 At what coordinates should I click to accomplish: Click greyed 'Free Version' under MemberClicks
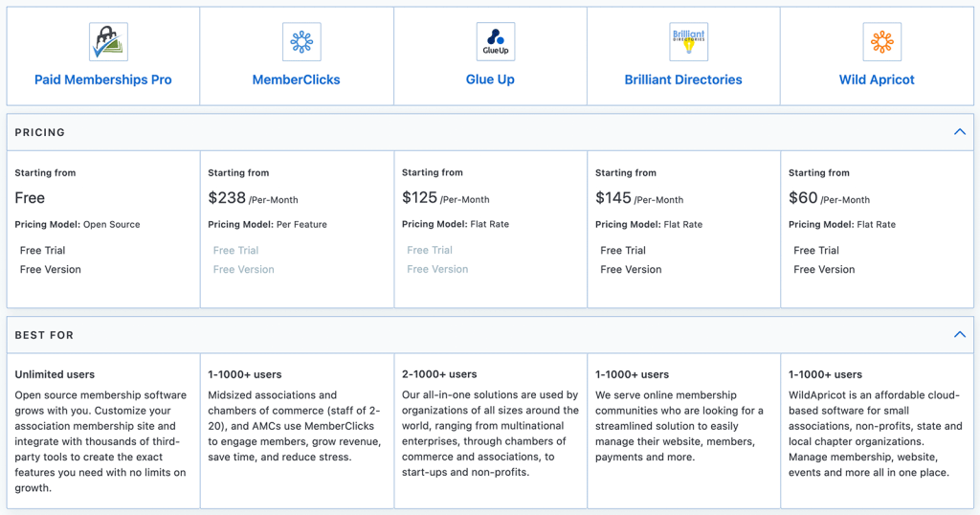pos(244,269)
